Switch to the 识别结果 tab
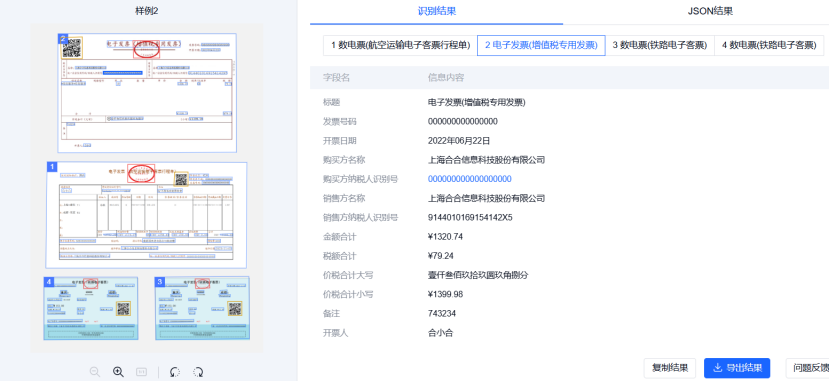This screenshot has height=382, width=830. pyautogui.click(x=437, y=11)
